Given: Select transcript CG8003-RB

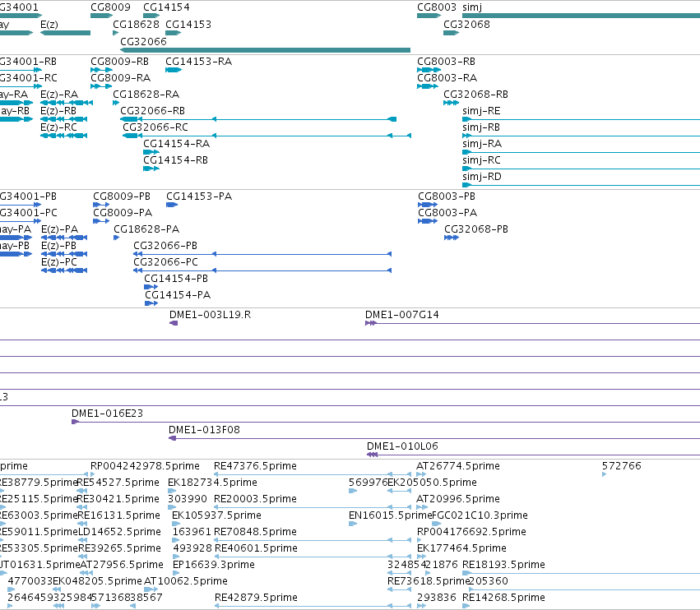Looking at the screenshot, I should [x=429, y=70].
